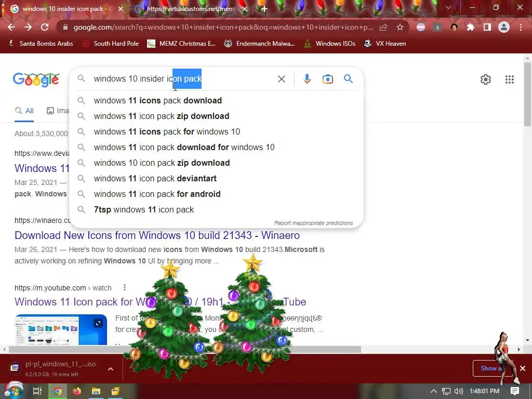Open File Explorer from the taskbar

(96, 391)
